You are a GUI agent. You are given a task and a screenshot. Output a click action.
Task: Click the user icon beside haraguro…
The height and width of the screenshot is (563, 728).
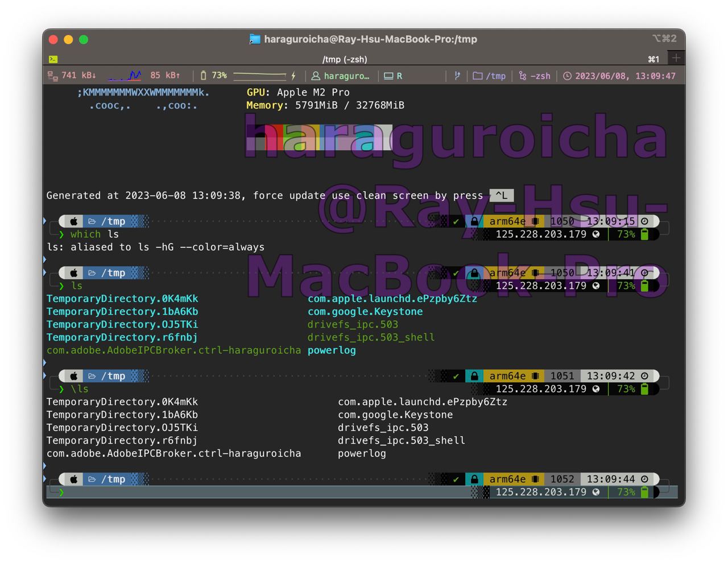316,76
